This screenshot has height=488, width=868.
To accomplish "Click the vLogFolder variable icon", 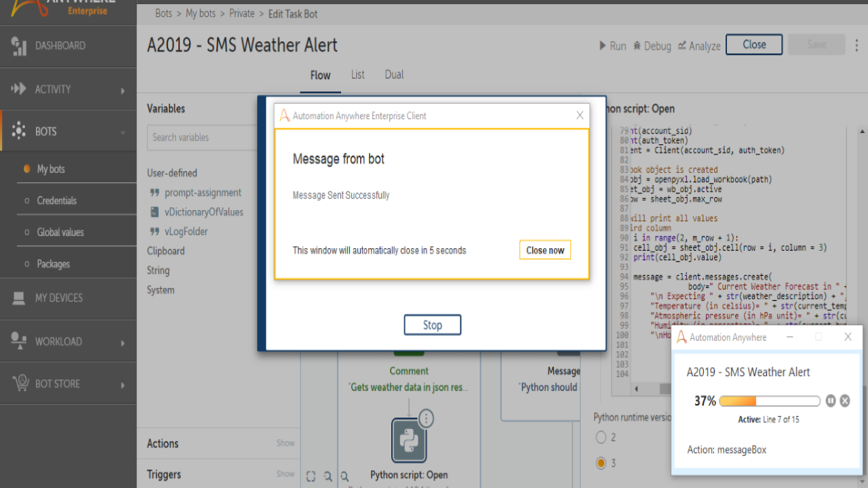I will (154, 231).
